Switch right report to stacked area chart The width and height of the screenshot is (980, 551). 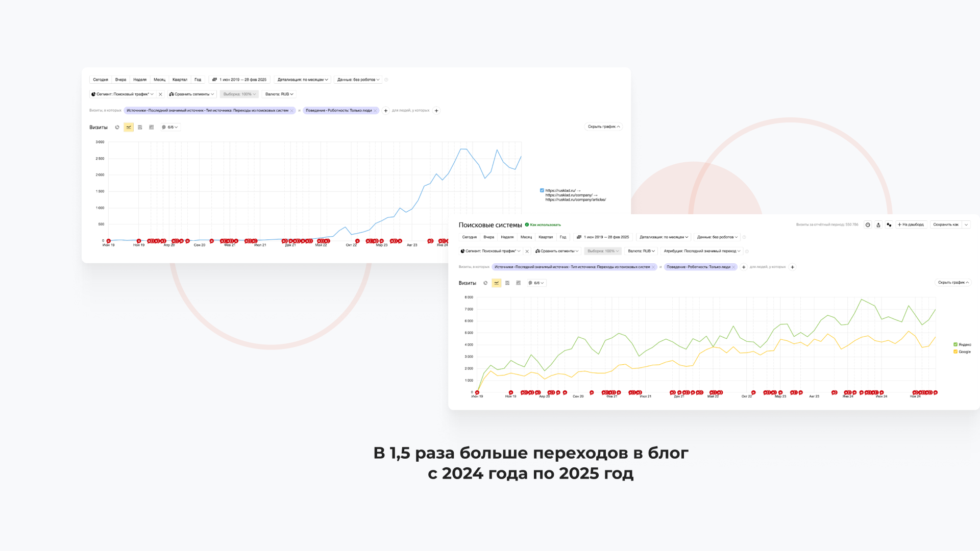(507, 283)
